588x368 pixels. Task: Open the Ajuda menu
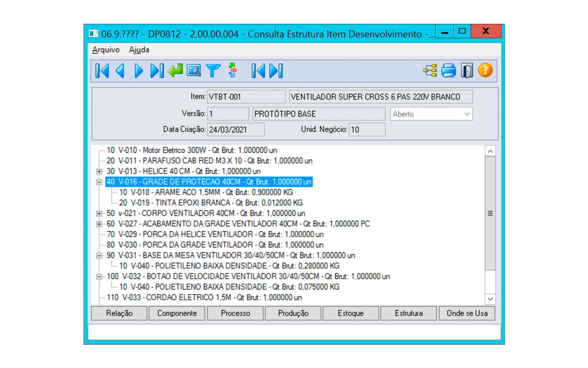tap(139, 50)
